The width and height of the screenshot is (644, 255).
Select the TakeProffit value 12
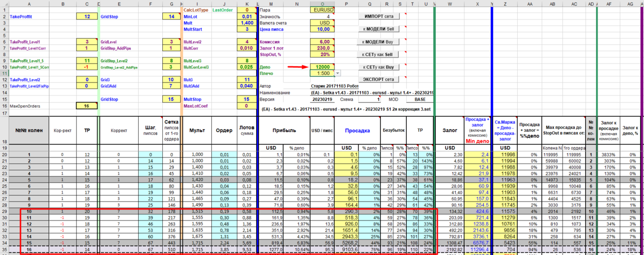[87, 16]
